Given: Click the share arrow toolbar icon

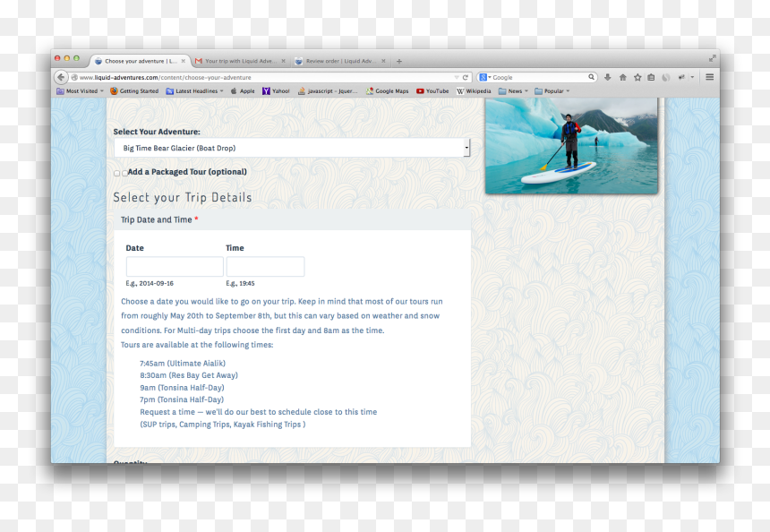Looking at the screenshot, I should coord(681,77).
